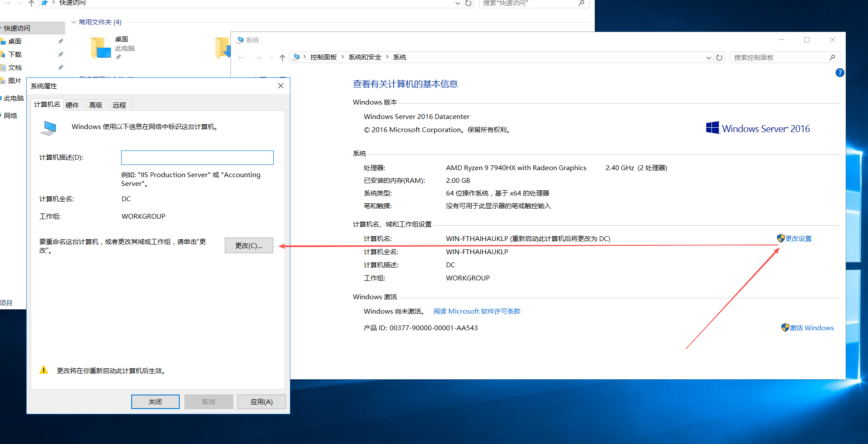Click the search magnifier in Explorer window
The image size is (868, 444).
tap(581, 3)
